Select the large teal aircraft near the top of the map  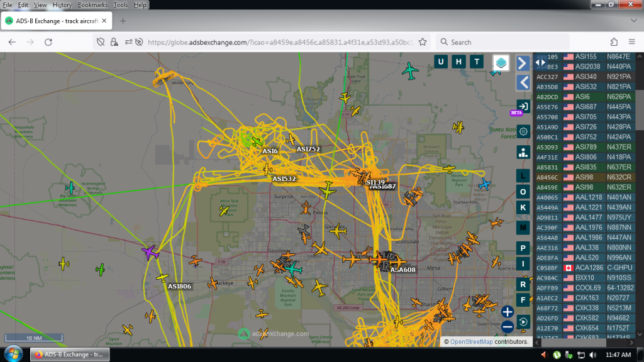point(410,71)
